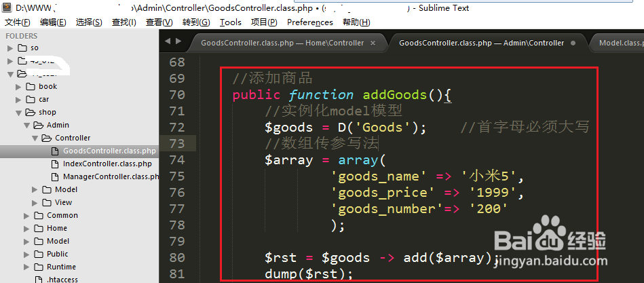
Task: Click the tab scroll left arrow
Action: click(x=167, y=41)
